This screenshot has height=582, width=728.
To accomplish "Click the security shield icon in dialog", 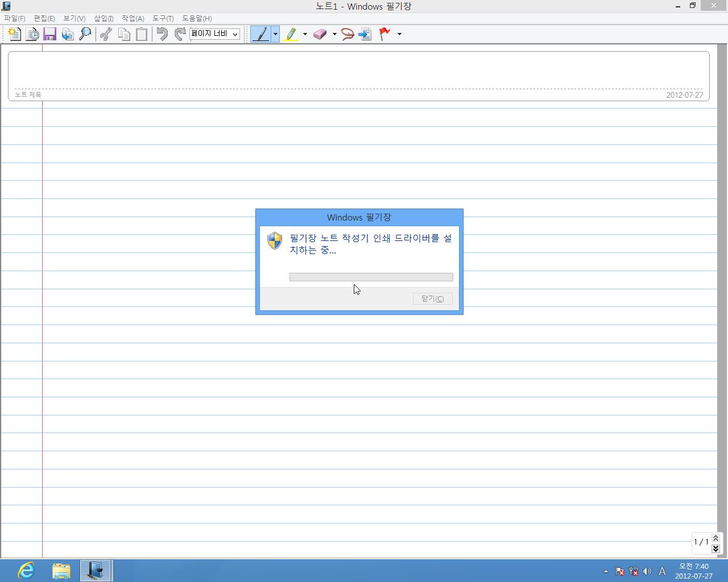I will [275, 240].
